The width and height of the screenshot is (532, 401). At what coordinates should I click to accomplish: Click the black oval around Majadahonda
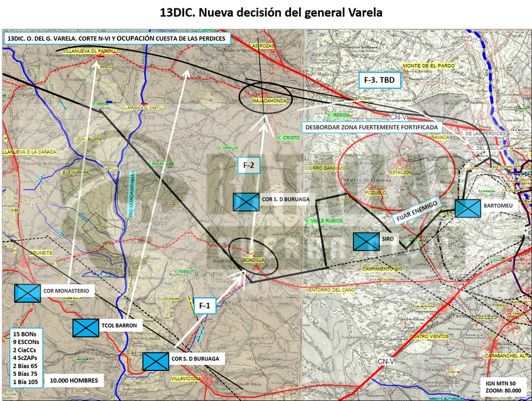click(265, 97)
